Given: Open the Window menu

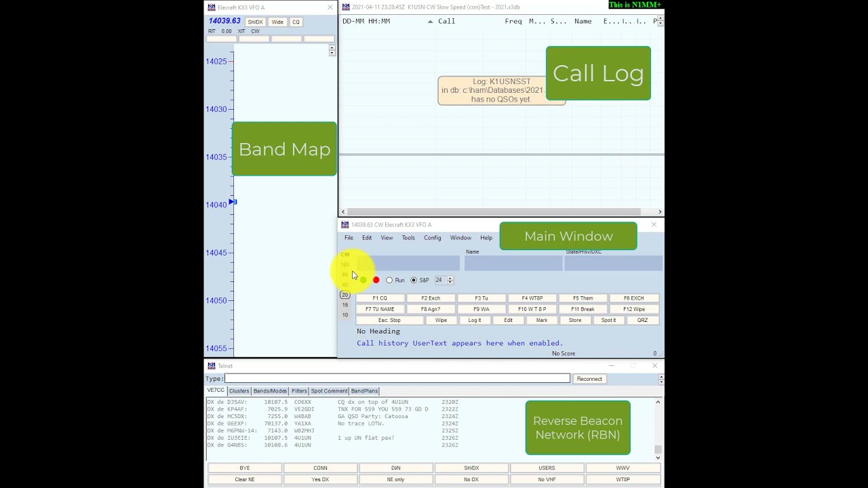Looking at the screenshot, I should coord(460,238).
